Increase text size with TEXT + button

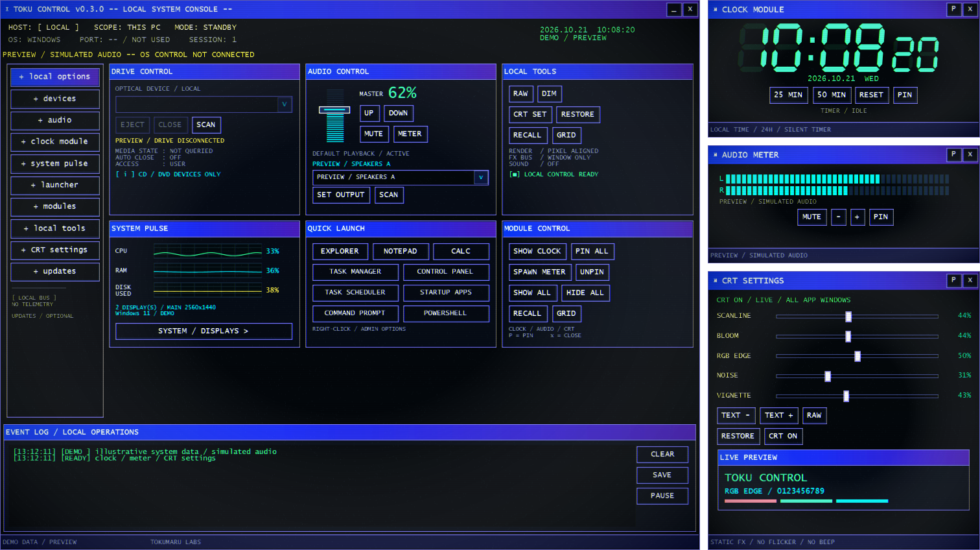(x=779, y=416)
